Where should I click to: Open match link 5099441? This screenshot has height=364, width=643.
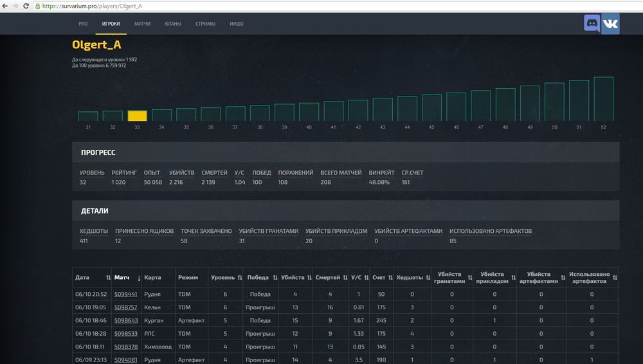coord(125,294)
